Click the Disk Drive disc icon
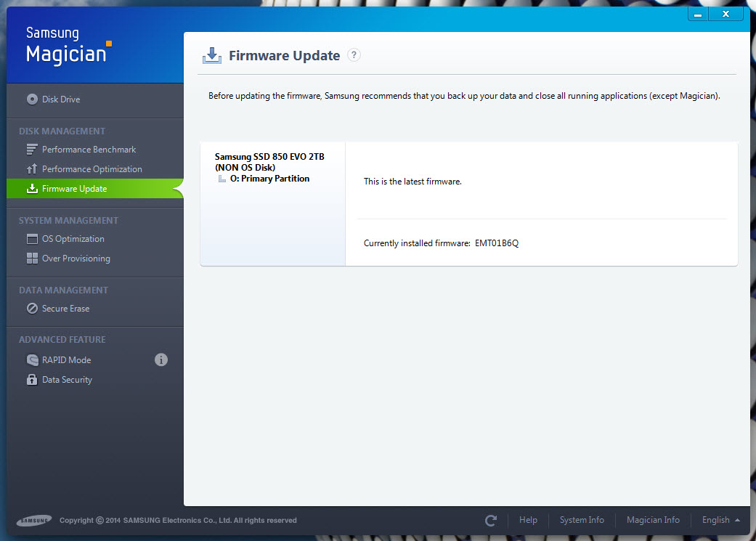Screen dimensions: 756x541 pyautogui.click(x=32, y=99)
